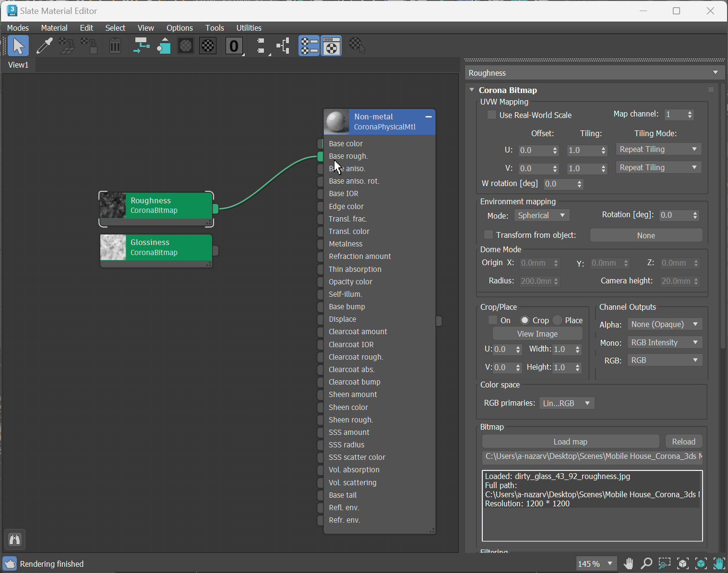The width and height of the screenshot is (728, 573).
Task: Click the Glossiness node thumbnail
Action: tap(113, 247)
